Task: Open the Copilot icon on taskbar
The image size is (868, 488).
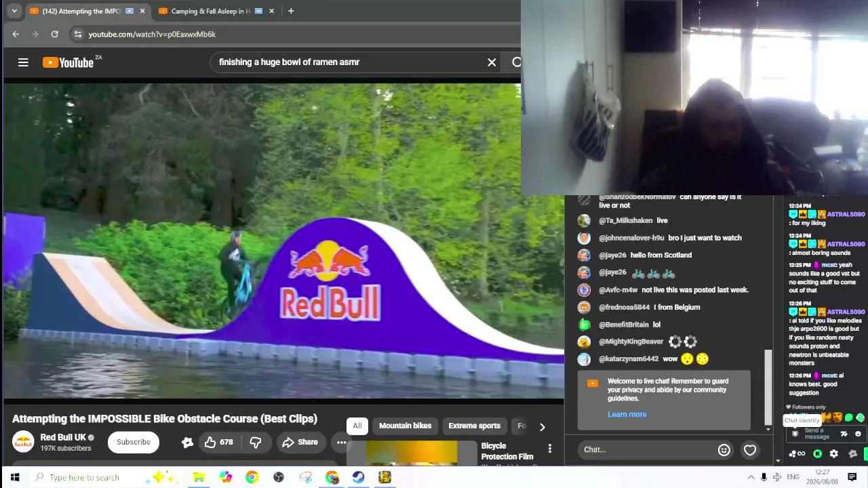Action: 225,477
